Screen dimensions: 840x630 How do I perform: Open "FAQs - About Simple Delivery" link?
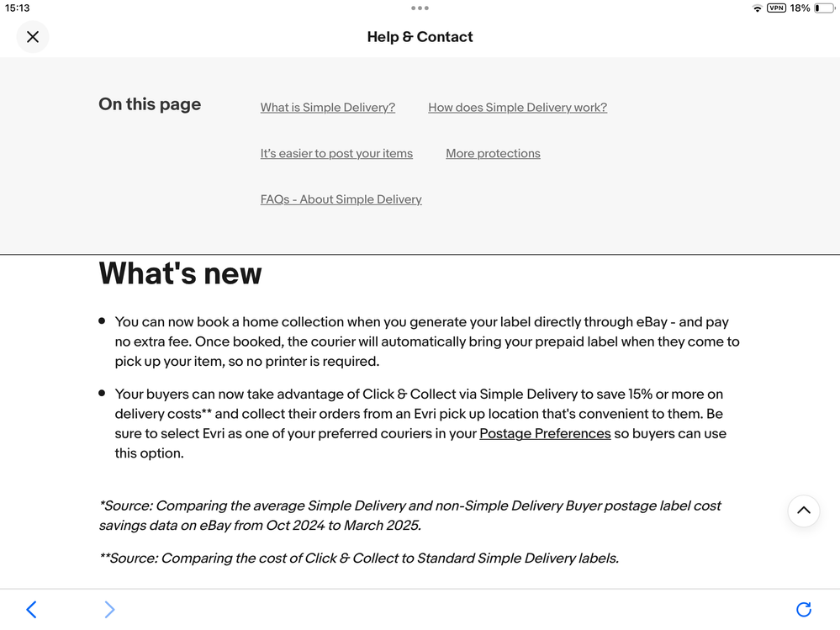click(x=341, y=199)
